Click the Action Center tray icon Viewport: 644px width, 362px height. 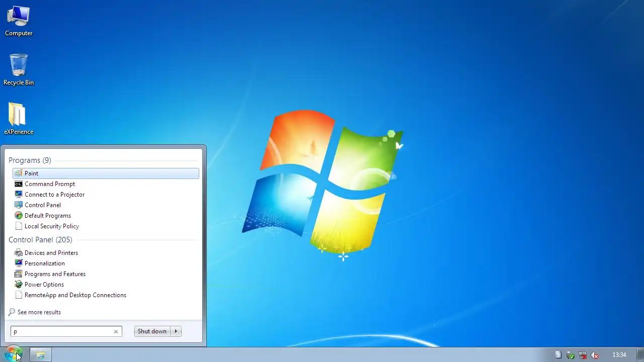point(558,355)
